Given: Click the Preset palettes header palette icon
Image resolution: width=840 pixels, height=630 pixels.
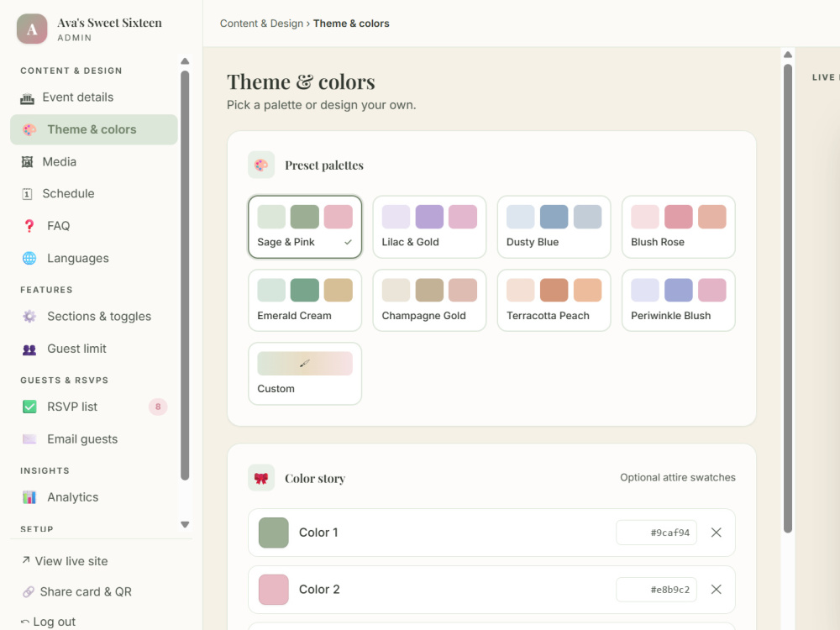Looking at the screenshot, I should (261, 165).
